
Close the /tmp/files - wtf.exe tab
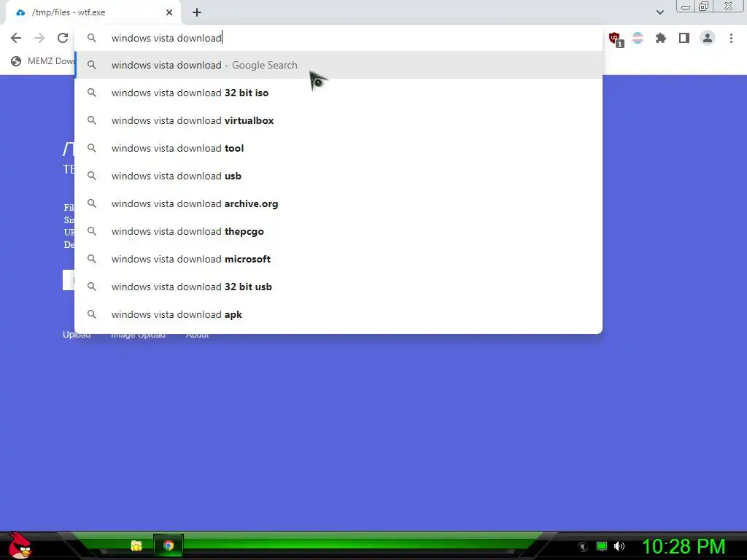[x=169, y=12]
